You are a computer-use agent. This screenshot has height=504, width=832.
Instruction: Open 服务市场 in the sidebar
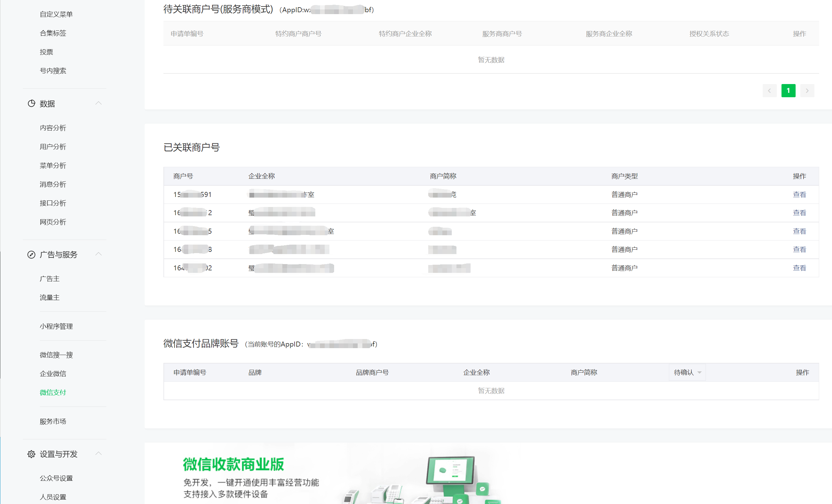click(53, 421)
